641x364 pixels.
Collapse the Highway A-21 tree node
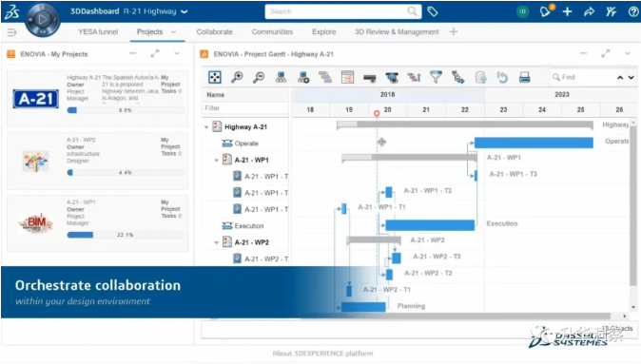coord(206,127)
